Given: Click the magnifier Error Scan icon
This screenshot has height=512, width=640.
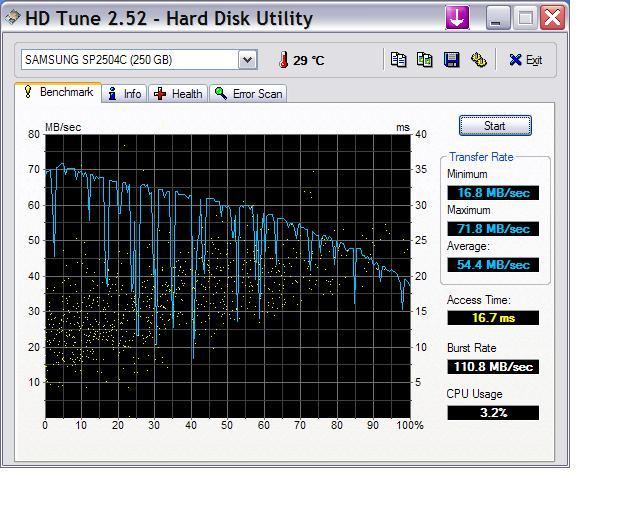Looking at the screenshot, I should [x=221, y=93].
